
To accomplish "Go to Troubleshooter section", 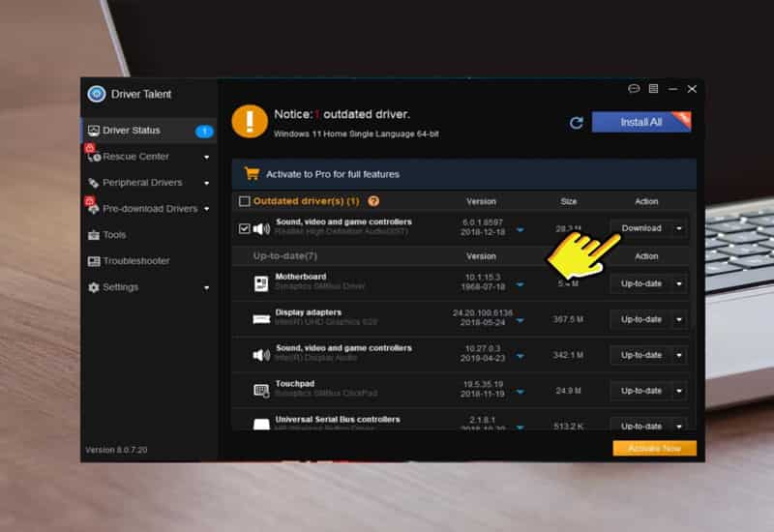I will [135, 261].
